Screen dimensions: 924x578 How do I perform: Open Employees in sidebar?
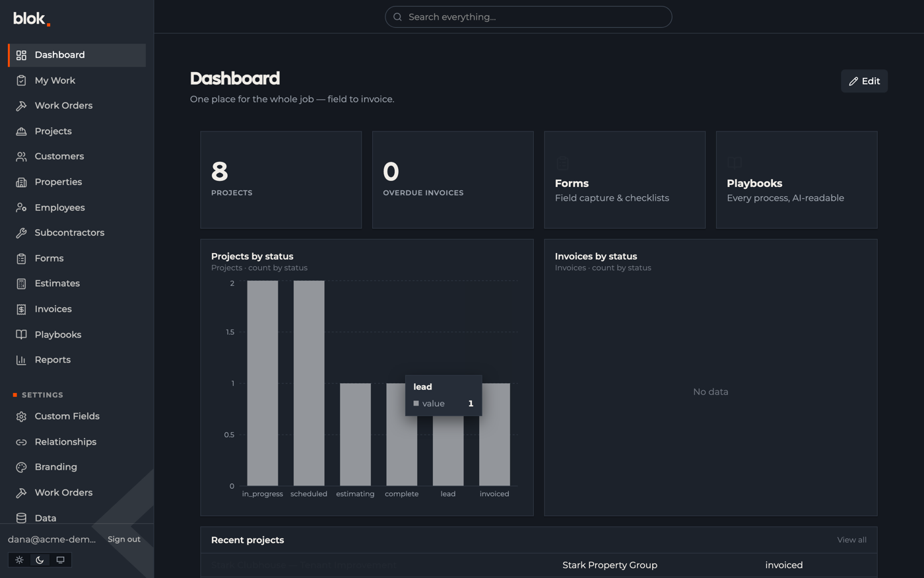pyautogui.click(x=77, y=207)
